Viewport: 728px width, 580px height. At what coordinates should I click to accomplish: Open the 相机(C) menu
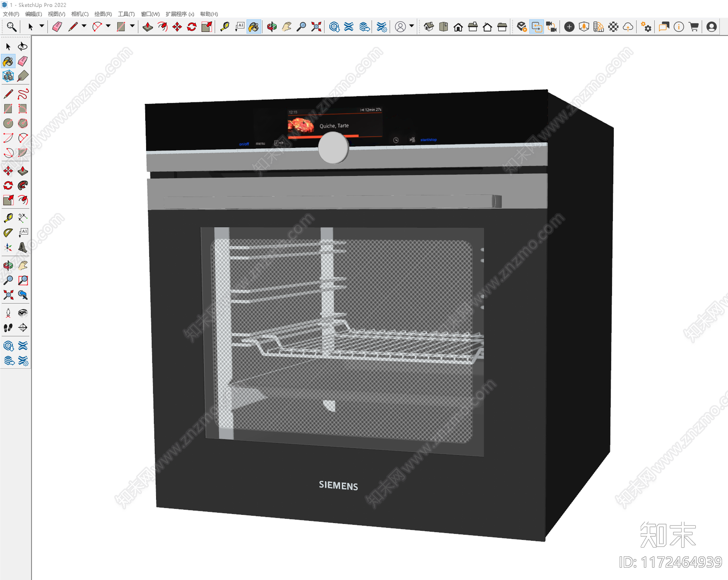tap(80, 14)
